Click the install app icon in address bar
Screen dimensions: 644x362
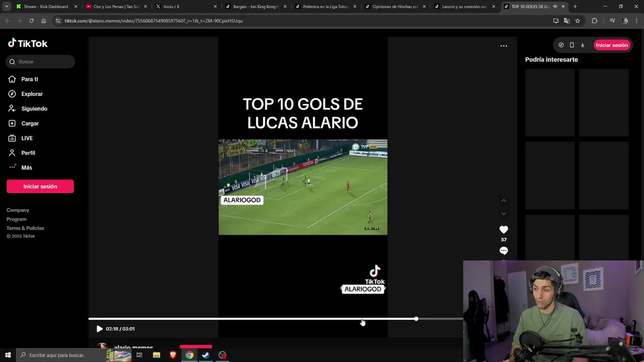pyautogui.click(x=556, y=21)
